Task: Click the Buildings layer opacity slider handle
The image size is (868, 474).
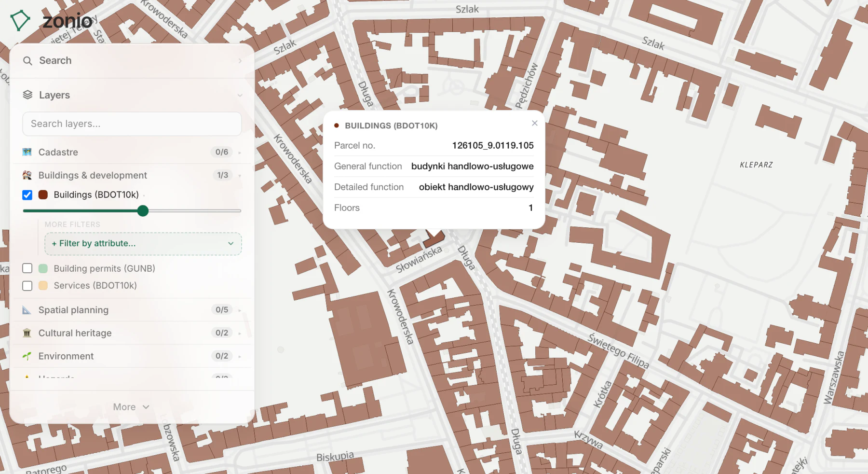Action: click(x=143, y=211)
